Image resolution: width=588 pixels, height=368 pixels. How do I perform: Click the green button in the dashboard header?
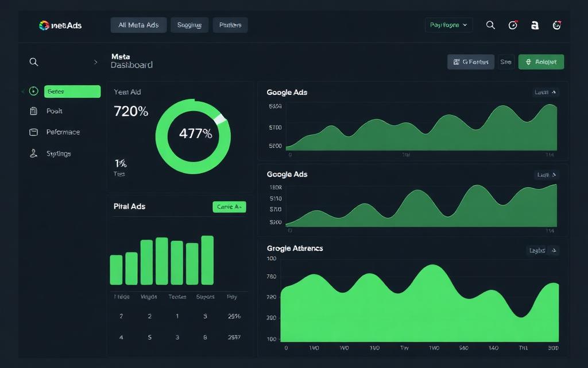[x=541, y=62]
